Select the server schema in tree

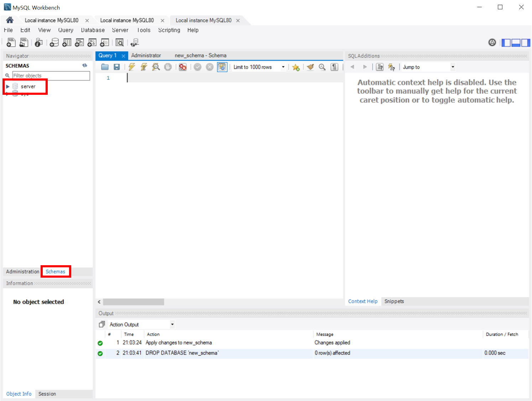(x=28, y=87)
